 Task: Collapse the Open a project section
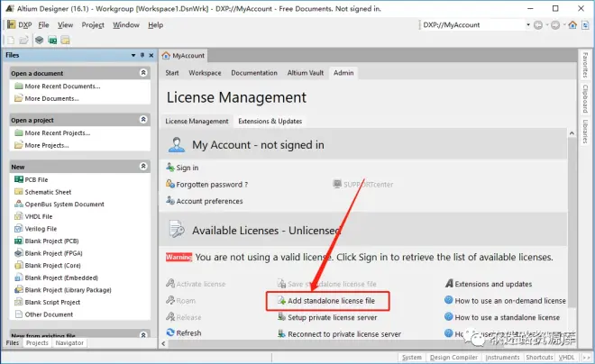pyautogui.click(x=143, y=120)
